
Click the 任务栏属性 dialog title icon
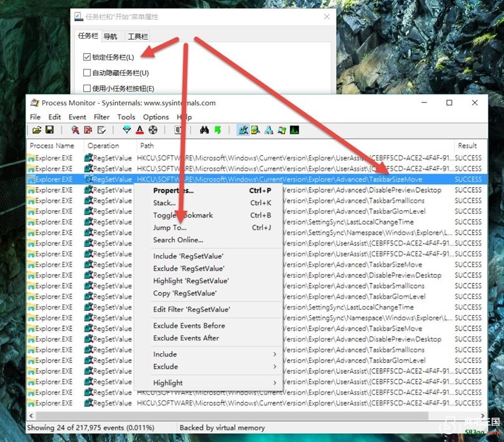click(x=79, y=17)
